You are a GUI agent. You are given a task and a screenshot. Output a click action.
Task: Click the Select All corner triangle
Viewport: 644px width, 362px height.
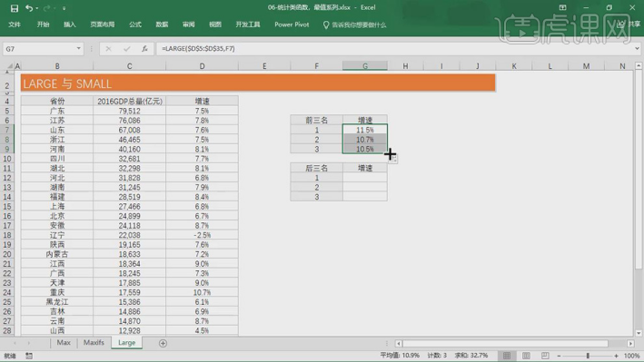coord(10,66)
